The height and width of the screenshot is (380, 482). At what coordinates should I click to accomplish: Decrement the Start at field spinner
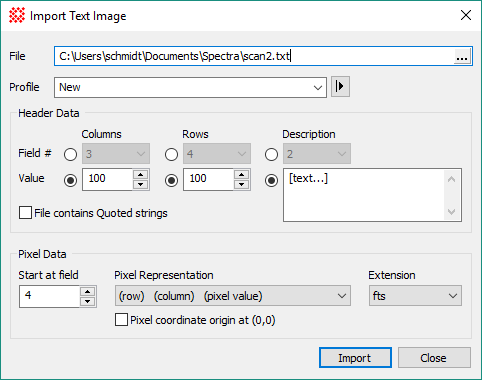pyautogui.click(x=87, y=301)
